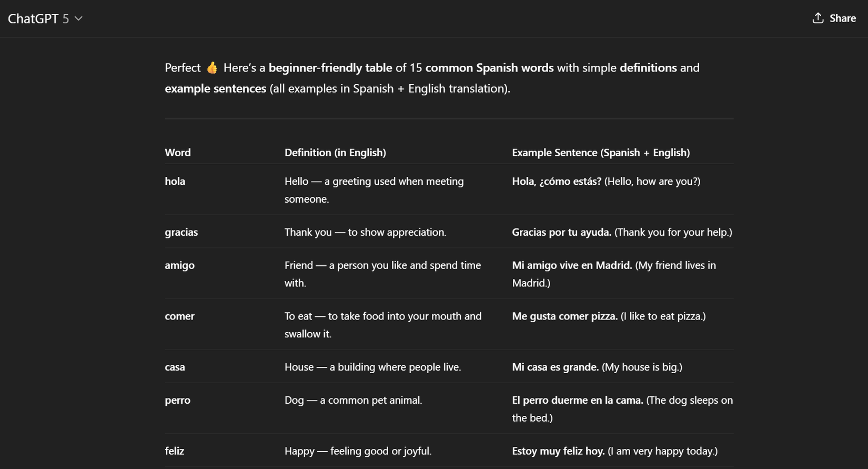Click the 'perro' row of the table
This screenshot has height=469, width=868.
point(177,400)
